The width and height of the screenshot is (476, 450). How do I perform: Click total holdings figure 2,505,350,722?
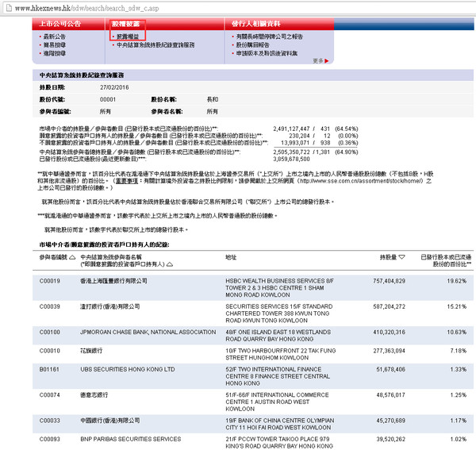(291, 152)
